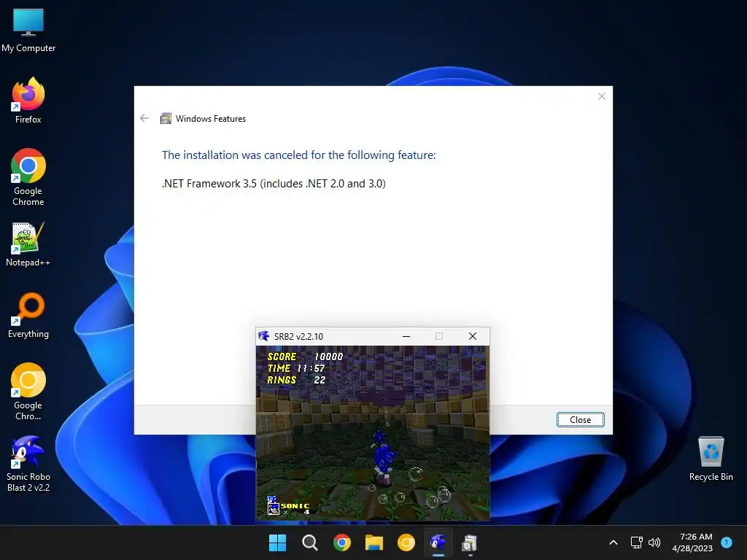Open File Explorer from the taskbar

coord(374,542)
